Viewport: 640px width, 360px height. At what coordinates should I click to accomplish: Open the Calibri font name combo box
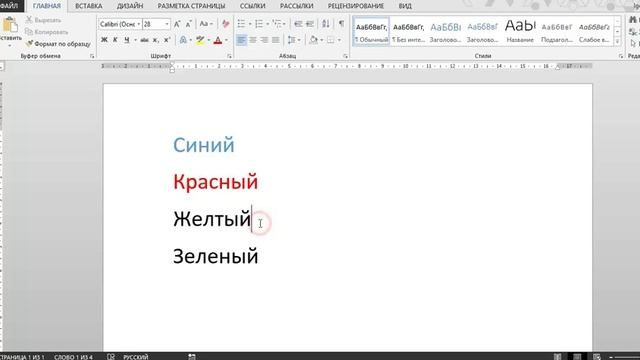[120, 24]
